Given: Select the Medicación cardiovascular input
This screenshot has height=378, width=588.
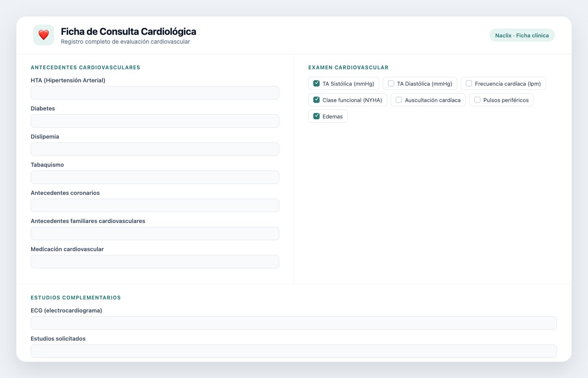Looking at the screenshot, I should point(155,262).
